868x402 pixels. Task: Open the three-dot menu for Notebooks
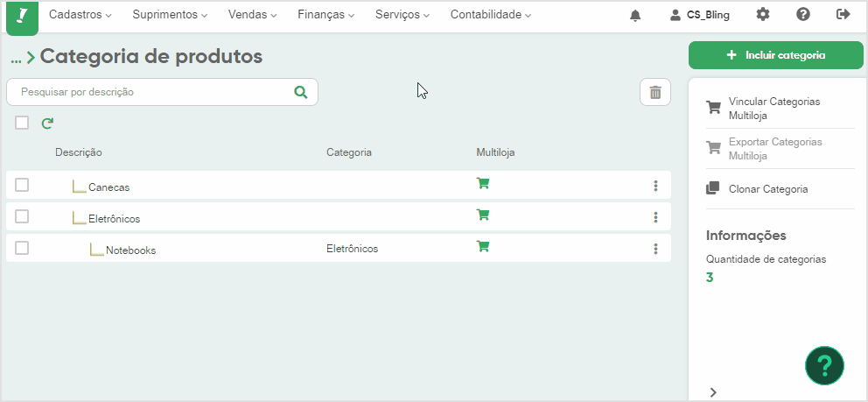tap(655, 249)
